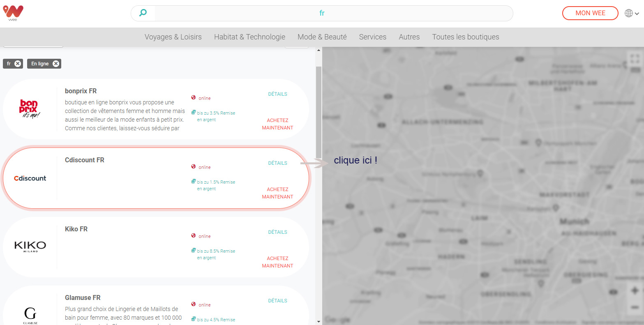Zoom out on the map
Screen dimensions: 644x325
coord(635,307)
